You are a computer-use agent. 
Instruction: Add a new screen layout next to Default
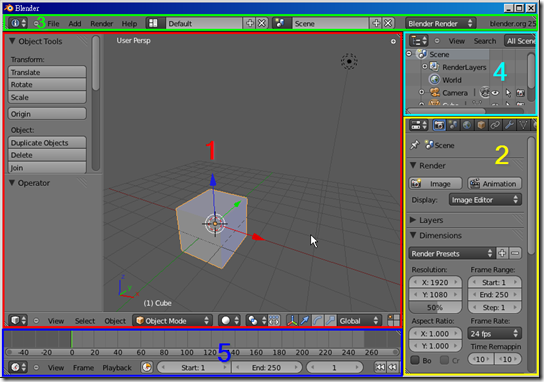pyautogui.click(x=249, y=23)
